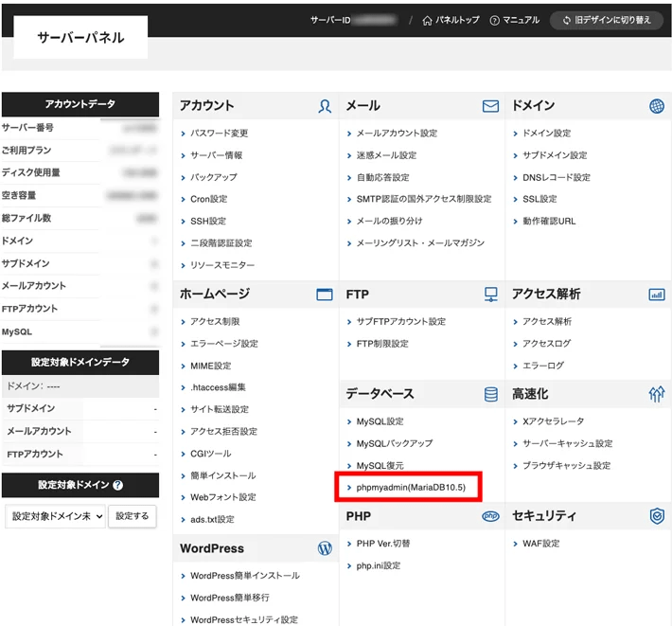Open 自動応答設定 link
The width and height of the screenshot is (672, 626).
(x=382, y=177)
